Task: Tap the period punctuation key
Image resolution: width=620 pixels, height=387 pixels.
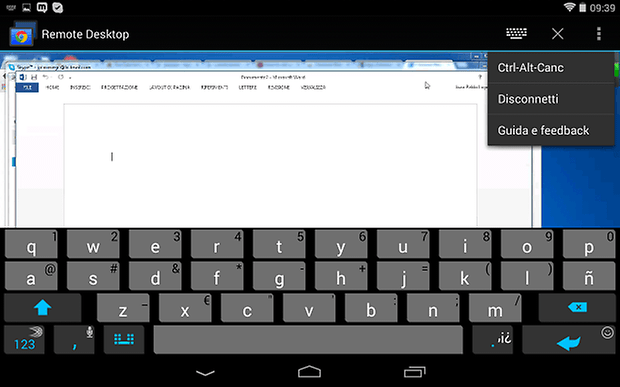Action: pyautogui.click(x=492, y=340)
